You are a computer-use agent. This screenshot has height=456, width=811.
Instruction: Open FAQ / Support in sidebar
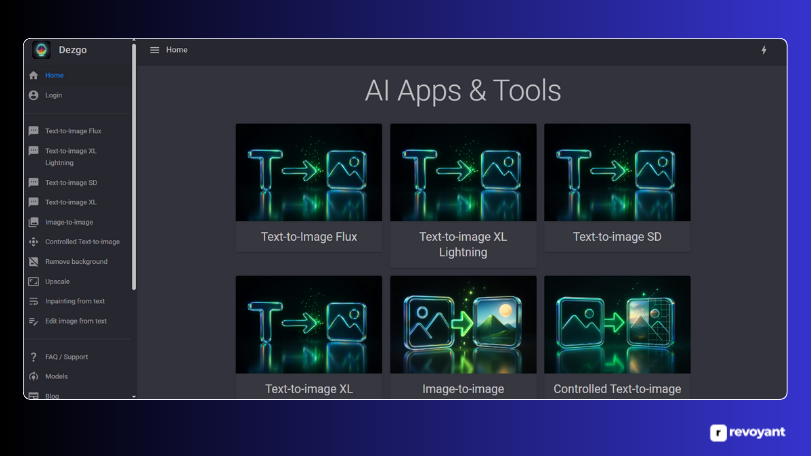pyautogui.click(x=66, y=357)
